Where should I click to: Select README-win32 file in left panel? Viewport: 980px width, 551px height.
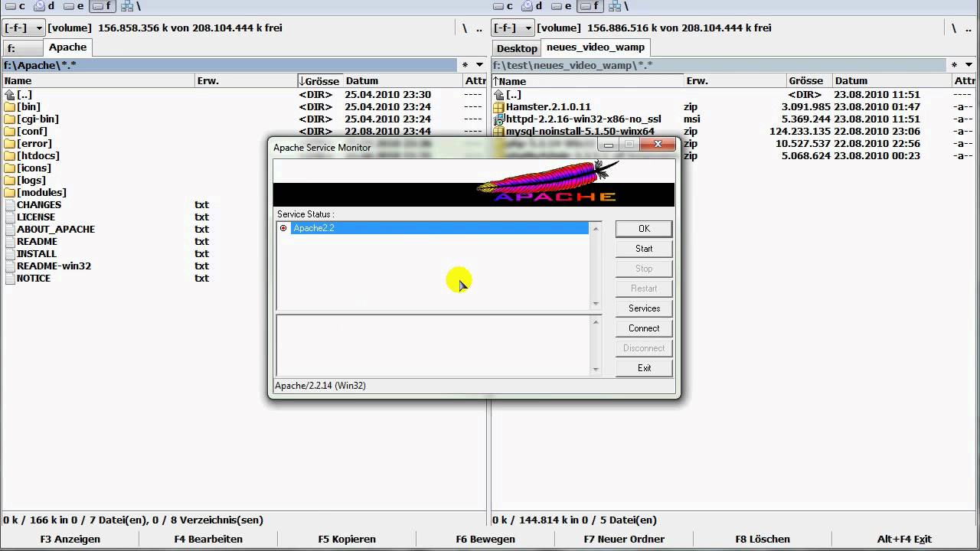(x=54, y=266)
